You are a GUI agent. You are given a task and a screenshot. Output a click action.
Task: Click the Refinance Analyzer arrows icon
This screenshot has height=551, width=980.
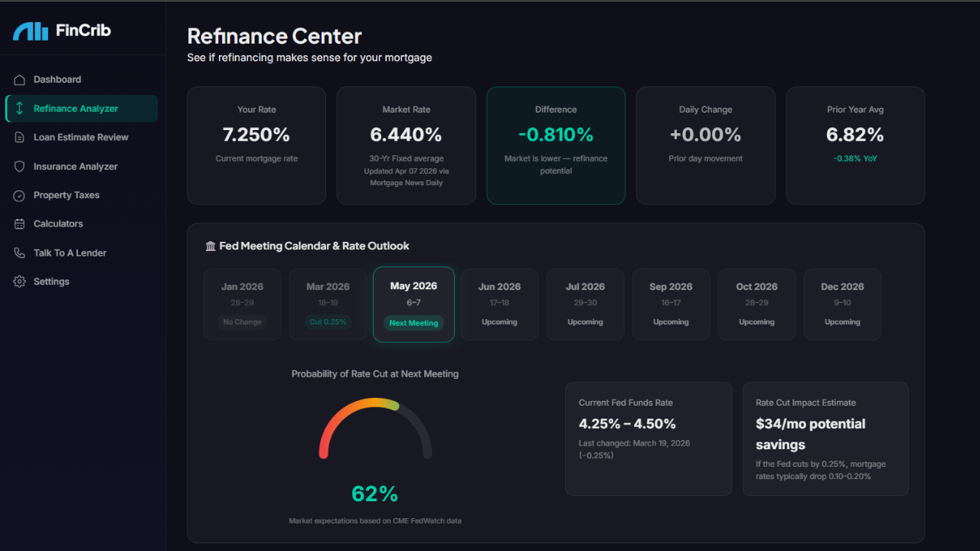[19, 109]
